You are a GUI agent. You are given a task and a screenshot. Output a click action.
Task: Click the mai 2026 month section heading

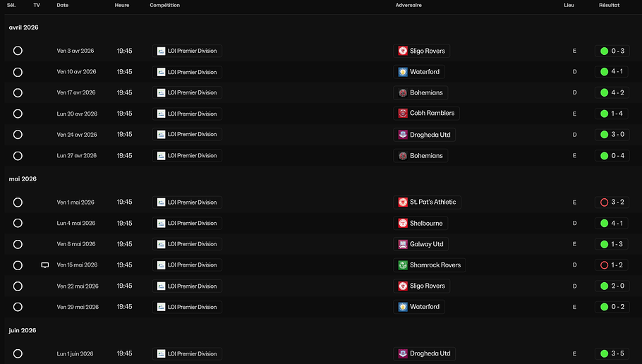(x=23, y=179)
